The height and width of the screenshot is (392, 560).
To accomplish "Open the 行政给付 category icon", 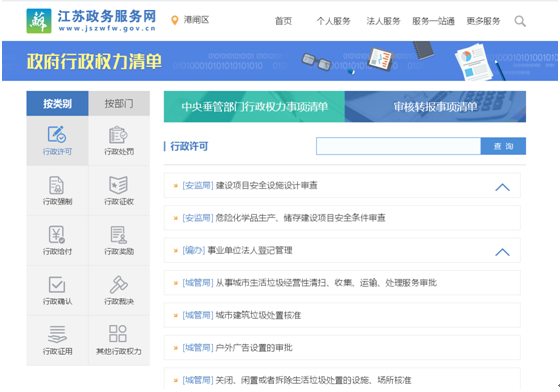I will [57, 235].
